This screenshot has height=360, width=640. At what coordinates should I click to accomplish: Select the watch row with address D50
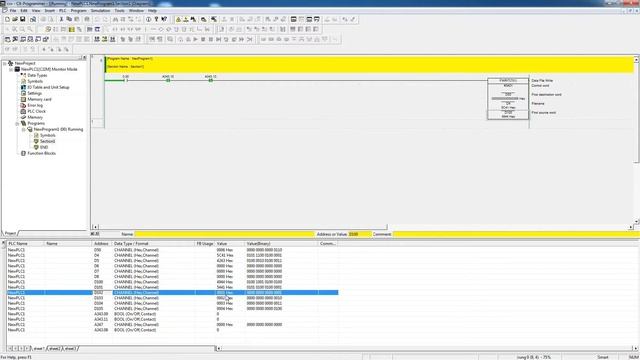point(172,250)
